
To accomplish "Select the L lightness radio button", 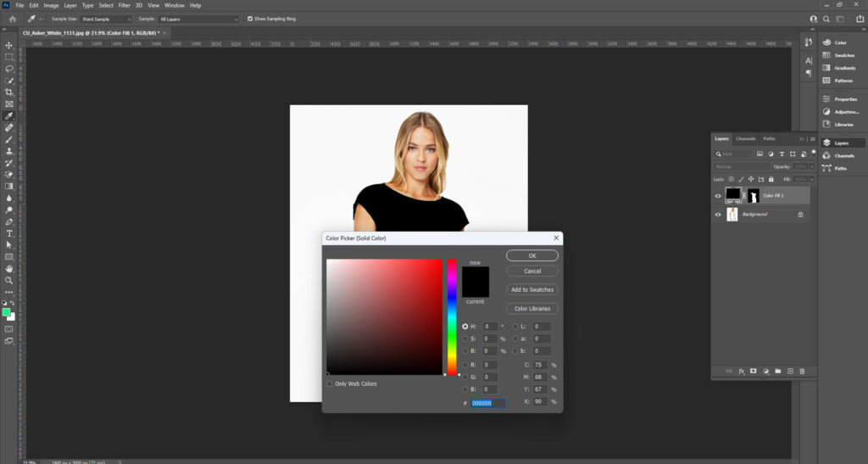I will click(515, 327).
